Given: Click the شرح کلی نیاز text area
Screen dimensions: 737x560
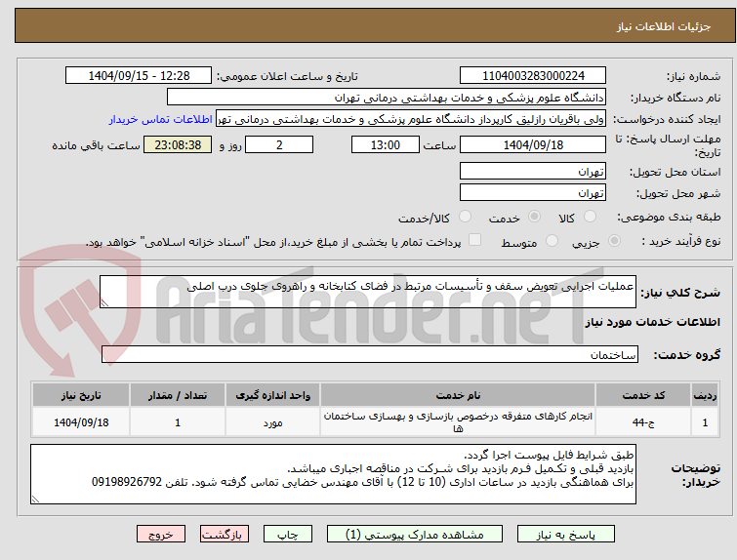Looking at the screenshot, I should tap(368, 292).
